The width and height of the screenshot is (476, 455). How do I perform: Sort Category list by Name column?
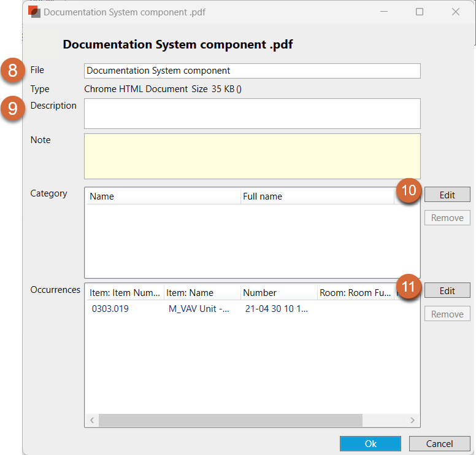(162, 196)
